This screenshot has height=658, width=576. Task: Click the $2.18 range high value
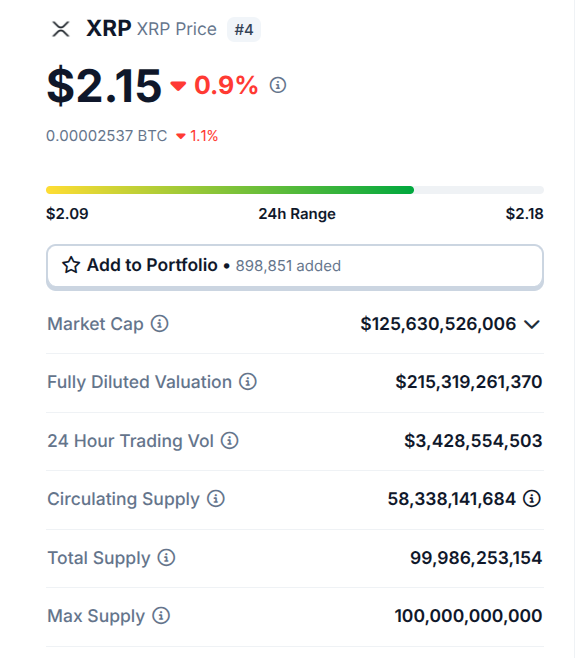(x=524, y=214)
